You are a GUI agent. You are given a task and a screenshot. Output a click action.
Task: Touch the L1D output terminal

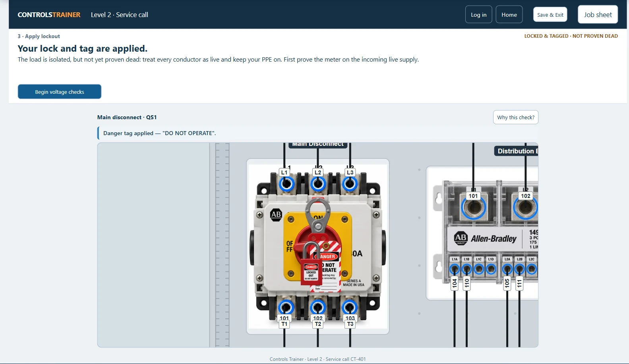(491, 269)
